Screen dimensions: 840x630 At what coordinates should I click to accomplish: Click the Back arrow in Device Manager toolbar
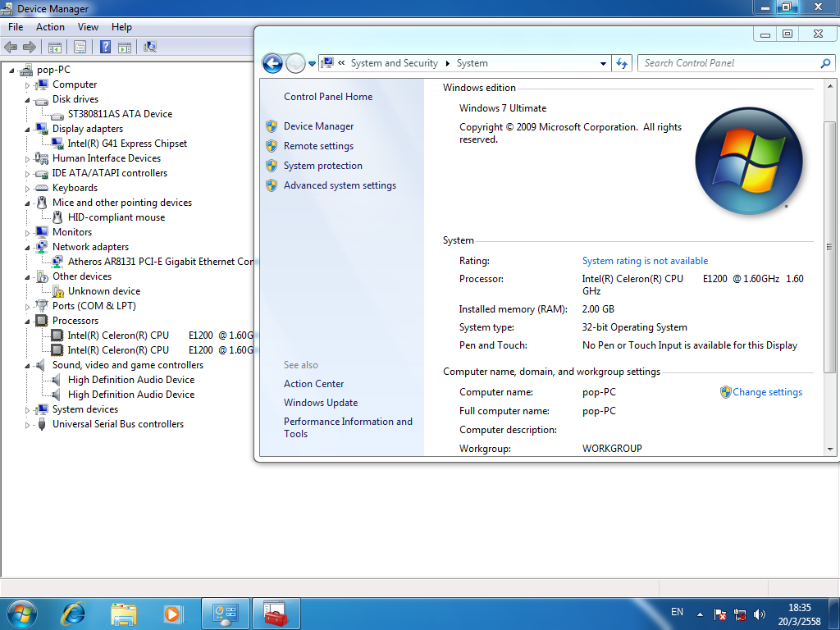coord(11,47)
